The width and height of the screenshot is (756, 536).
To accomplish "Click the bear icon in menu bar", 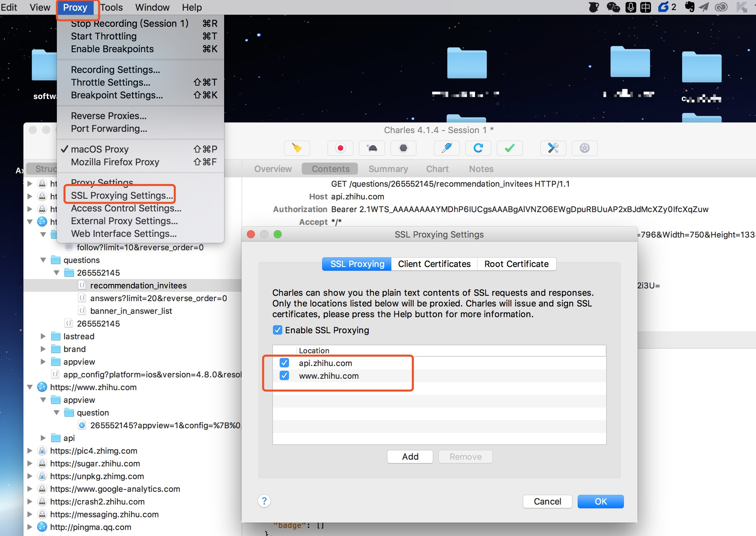I will pos(594,7).
